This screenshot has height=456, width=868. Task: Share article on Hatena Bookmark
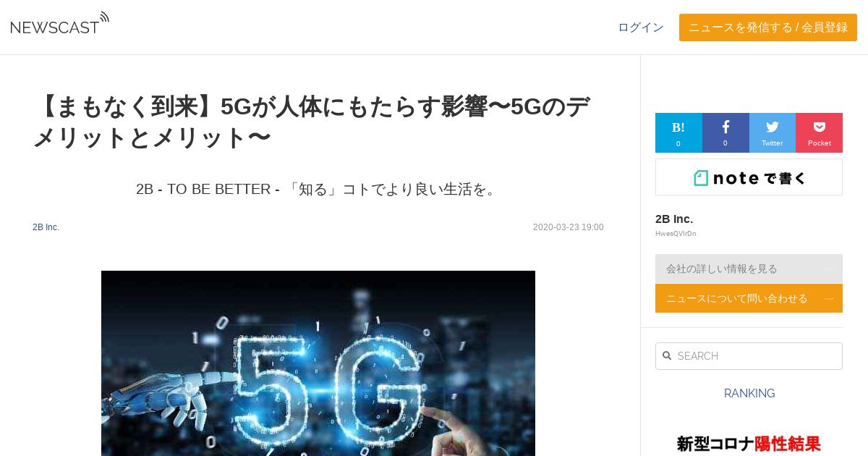[678, 132]
